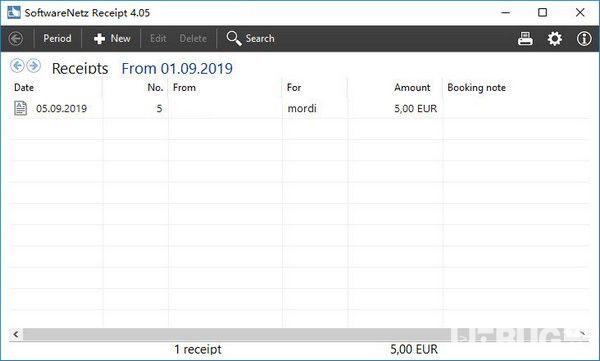
Task: Click the horizontal scrollbar left arrow
Action: point(16,334)
